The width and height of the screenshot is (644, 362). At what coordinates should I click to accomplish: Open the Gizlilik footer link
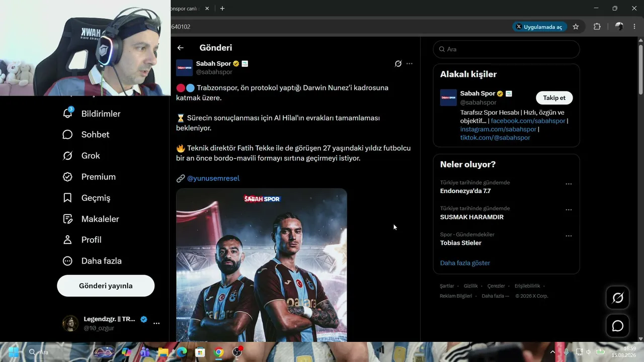471,286
